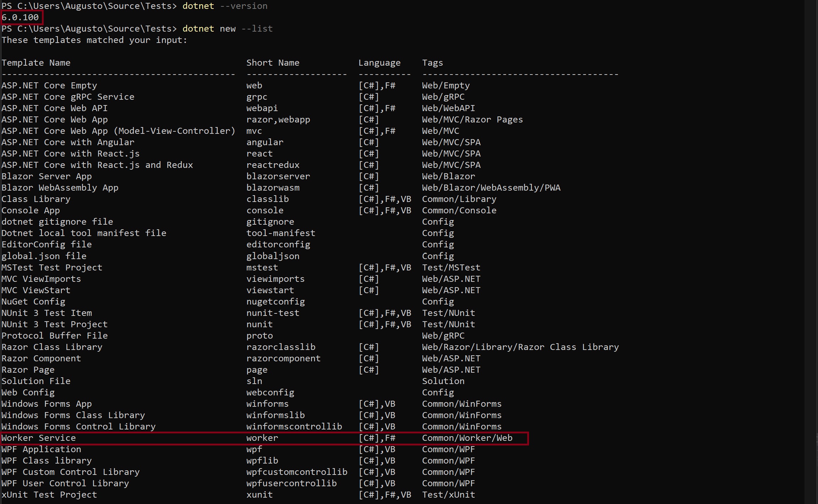Click the 'sln' short name

pos(254,381)
